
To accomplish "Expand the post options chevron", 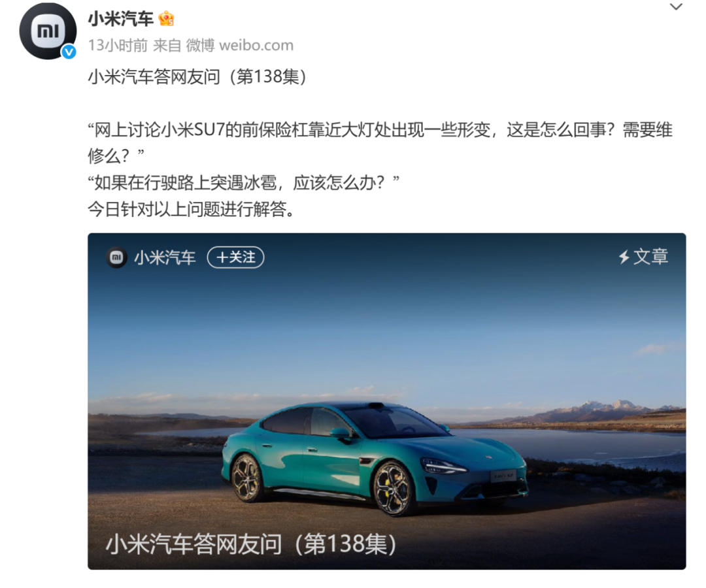I will (676, 7).
